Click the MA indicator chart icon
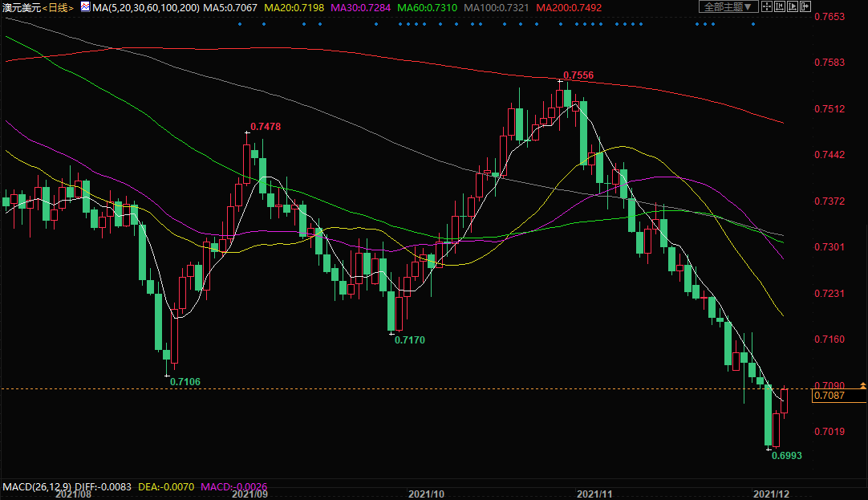Screen dimensions: 868x500 (84, 7)
